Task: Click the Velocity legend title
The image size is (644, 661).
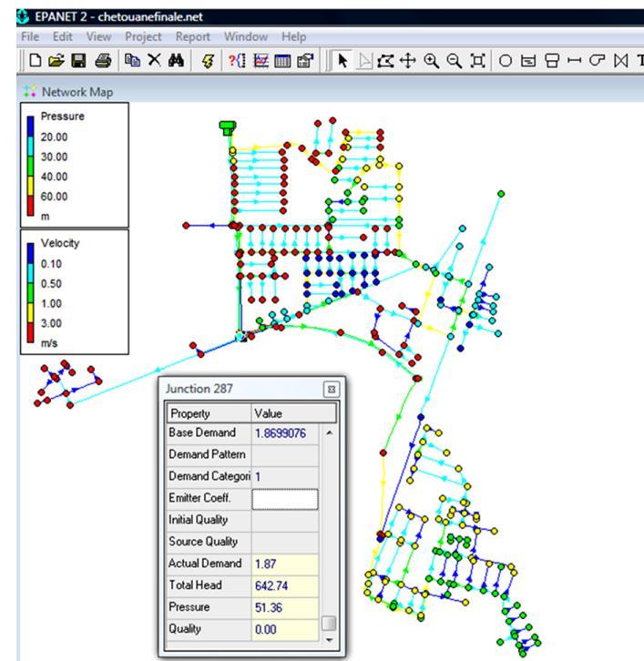Action: (60, 243)
